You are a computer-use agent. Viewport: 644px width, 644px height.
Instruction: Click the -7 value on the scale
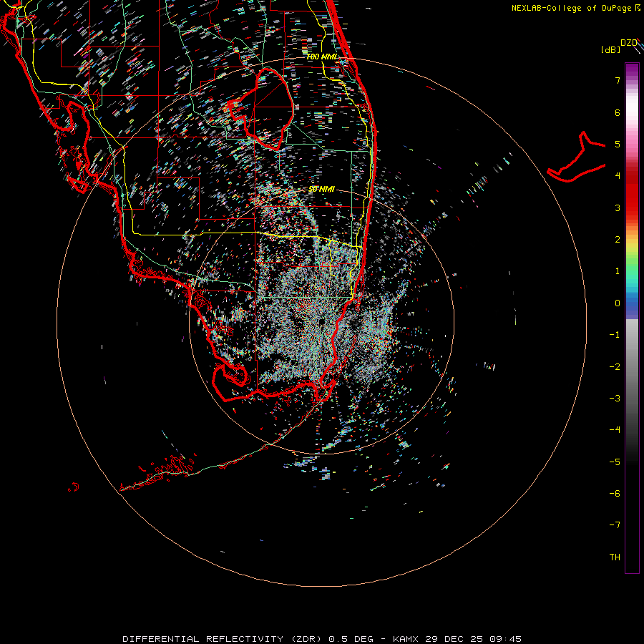pos(615,525)
